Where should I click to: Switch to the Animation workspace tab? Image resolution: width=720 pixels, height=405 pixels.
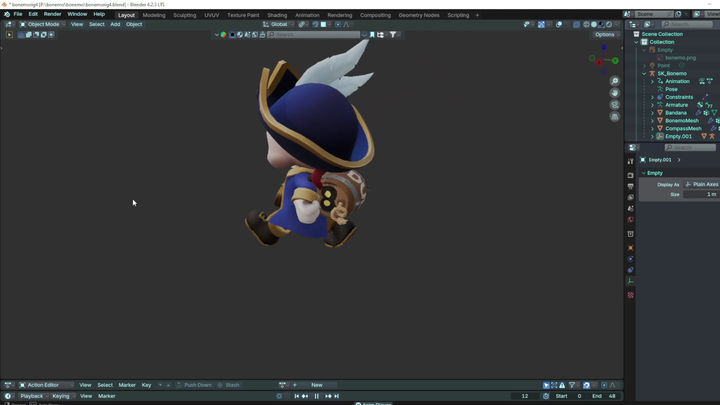click(307, 15)
